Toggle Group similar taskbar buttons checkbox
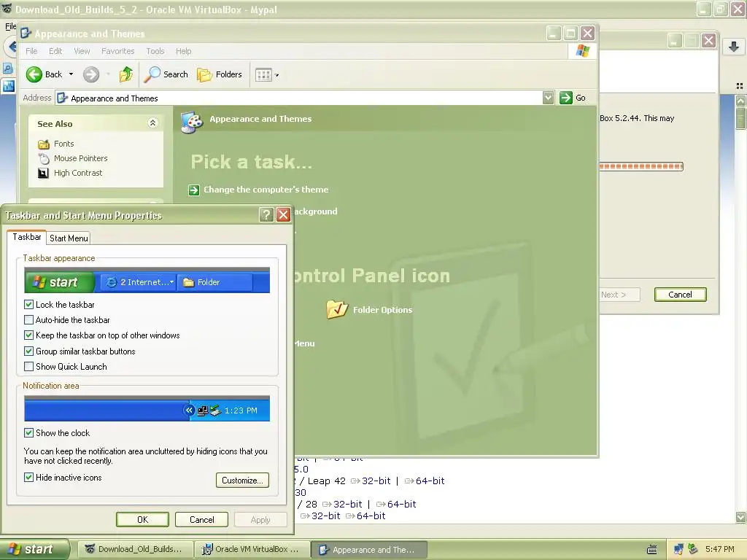This screenshot has width=747, height=560. click(28, 351)
